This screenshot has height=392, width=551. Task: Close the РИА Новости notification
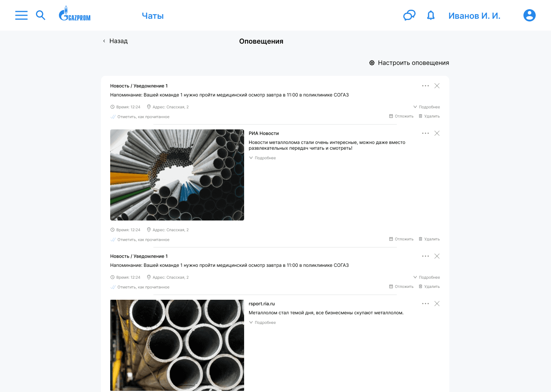coord(437,133)
